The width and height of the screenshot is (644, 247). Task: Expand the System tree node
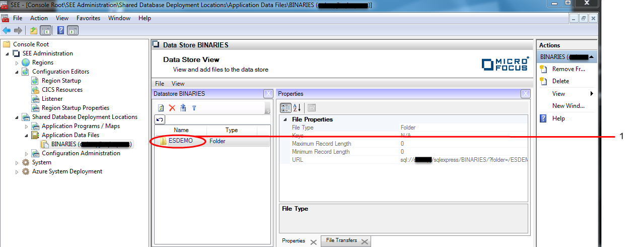click(17, 162)
